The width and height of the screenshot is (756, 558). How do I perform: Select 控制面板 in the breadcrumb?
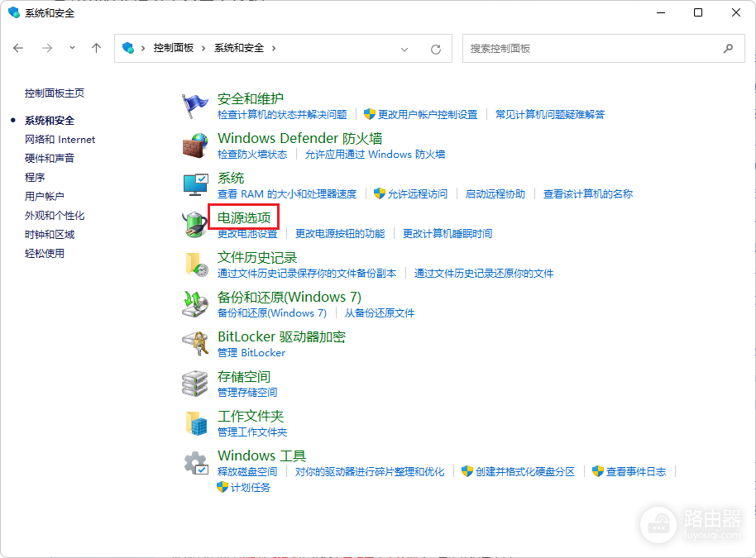[174, 48]
